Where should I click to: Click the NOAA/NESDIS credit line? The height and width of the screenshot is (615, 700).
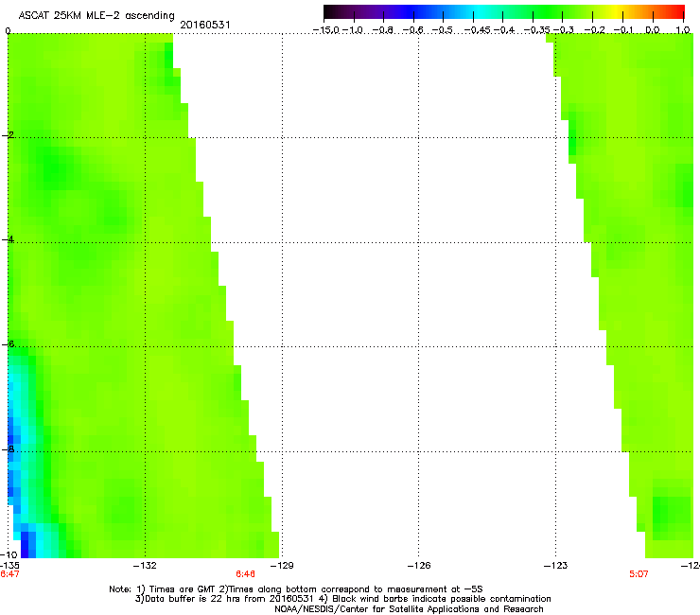pos(409,609)
